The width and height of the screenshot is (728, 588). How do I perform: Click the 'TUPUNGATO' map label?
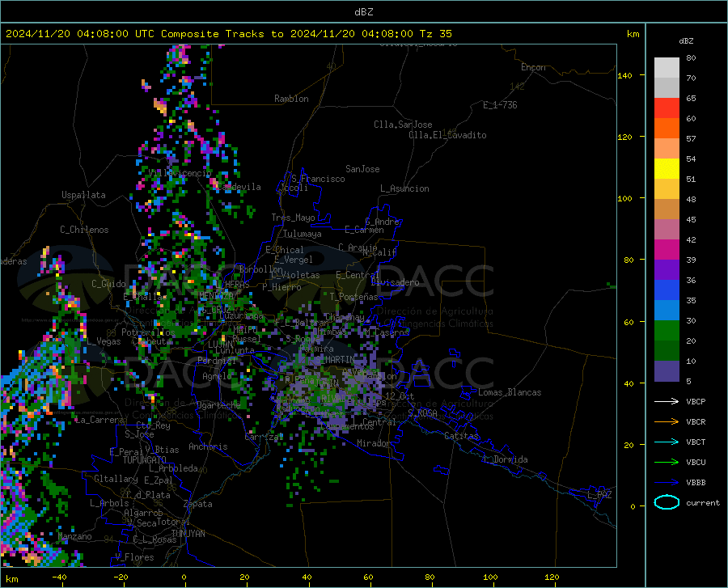[x=145, y=460]
